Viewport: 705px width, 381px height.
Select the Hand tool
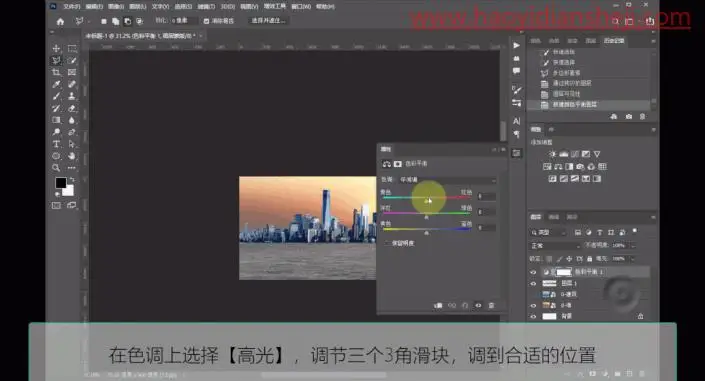coord(72,156)
